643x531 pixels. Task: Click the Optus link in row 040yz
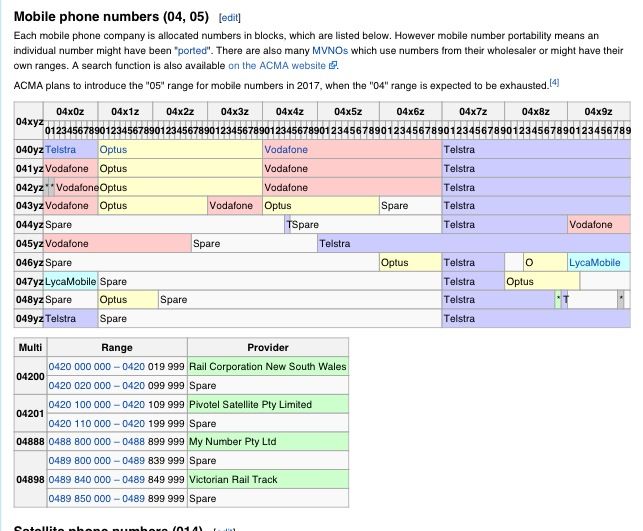(x=113, y=150)
